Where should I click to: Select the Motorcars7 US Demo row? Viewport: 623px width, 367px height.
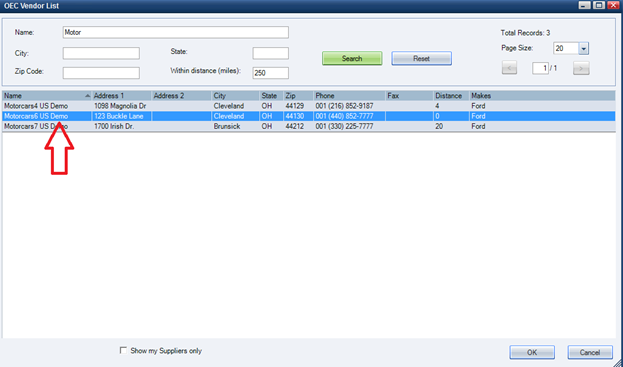(309, 126)
